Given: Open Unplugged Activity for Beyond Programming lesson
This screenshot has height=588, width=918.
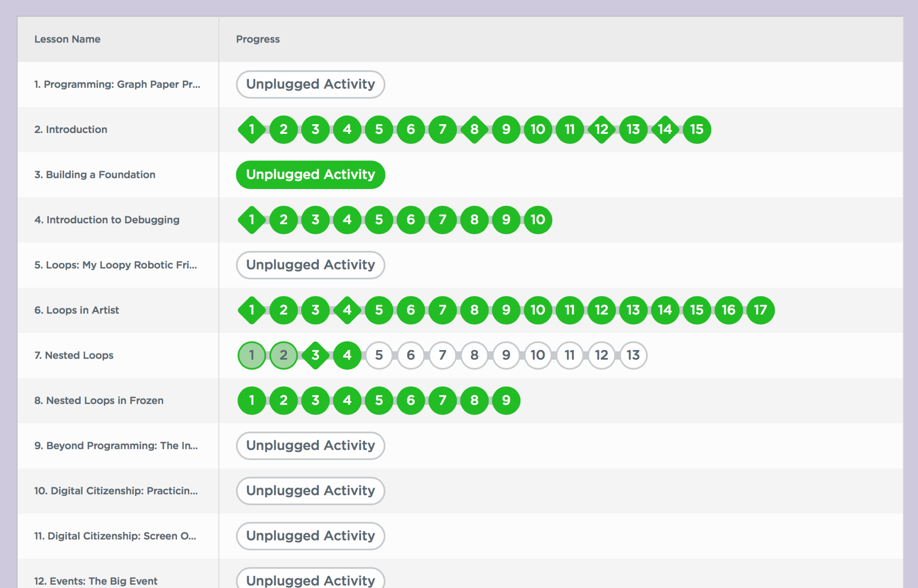Looking at the screenshot, I should (310, 445).
